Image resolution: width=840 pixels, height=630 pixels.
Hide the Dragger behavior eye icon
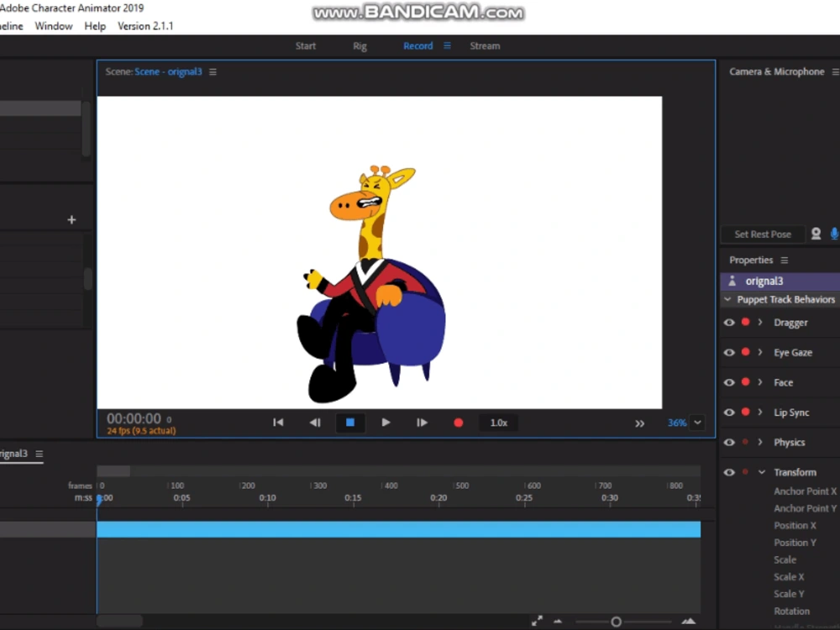pyautogui.click(x=729, y=323)
